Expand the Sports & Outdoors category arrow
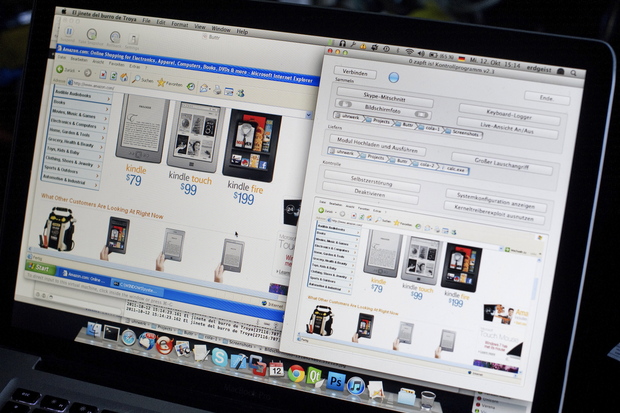620x413 pixels. coord(96,176)
